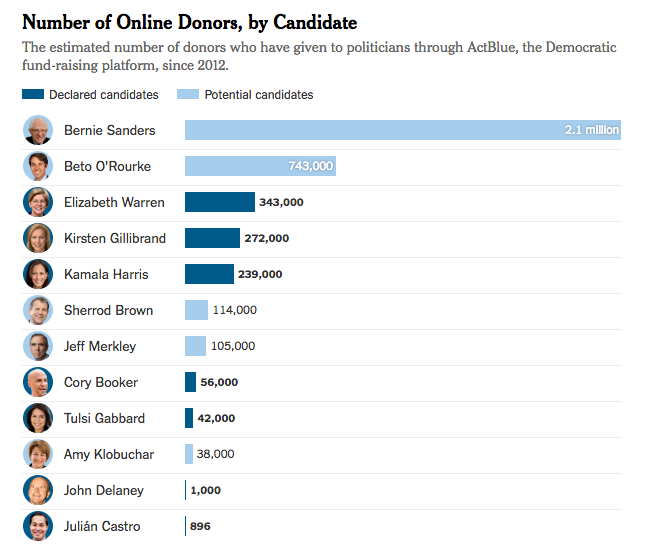The image size is (671, 550).
Task: Click the chart title Number of Online Donors
Action: pyautogui.click(x=189, y=22)
